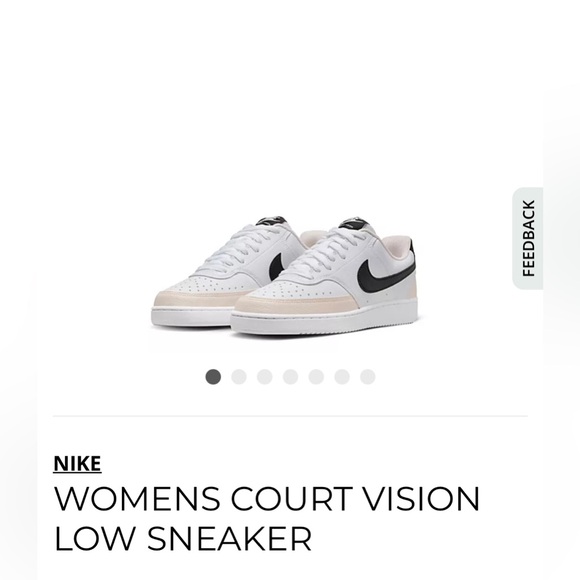Select the first carousel dot indicator
The width and height of the screenshot is (580, 580).
tap(213, 377)
